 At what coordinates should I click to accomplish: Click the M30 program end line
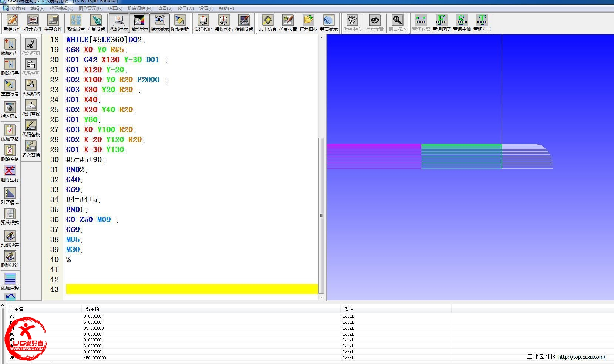pyautogui.click(x=74, y=249)
